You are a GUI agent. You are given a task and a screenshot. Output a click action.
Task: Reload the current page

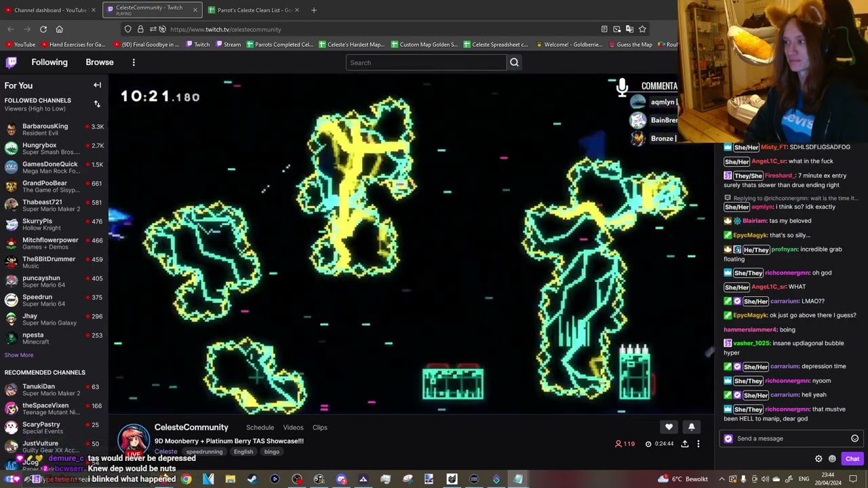(x=43, y=29)
